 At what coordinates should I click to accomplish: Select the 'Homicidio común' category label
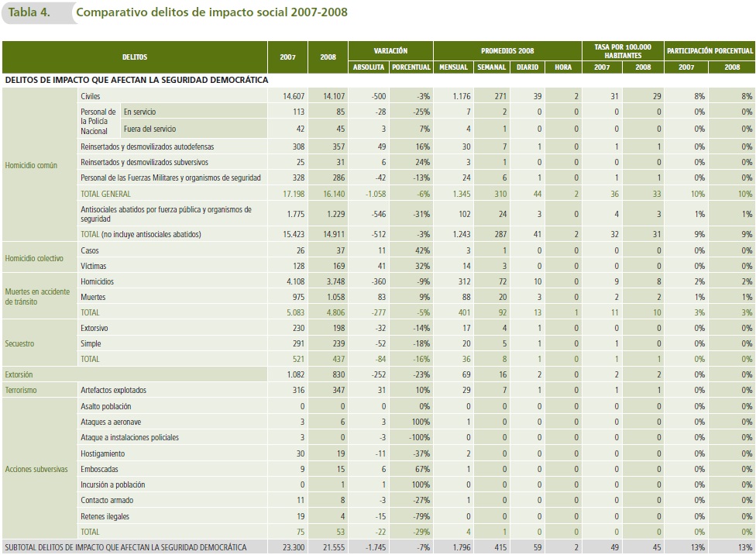point(31,165)
